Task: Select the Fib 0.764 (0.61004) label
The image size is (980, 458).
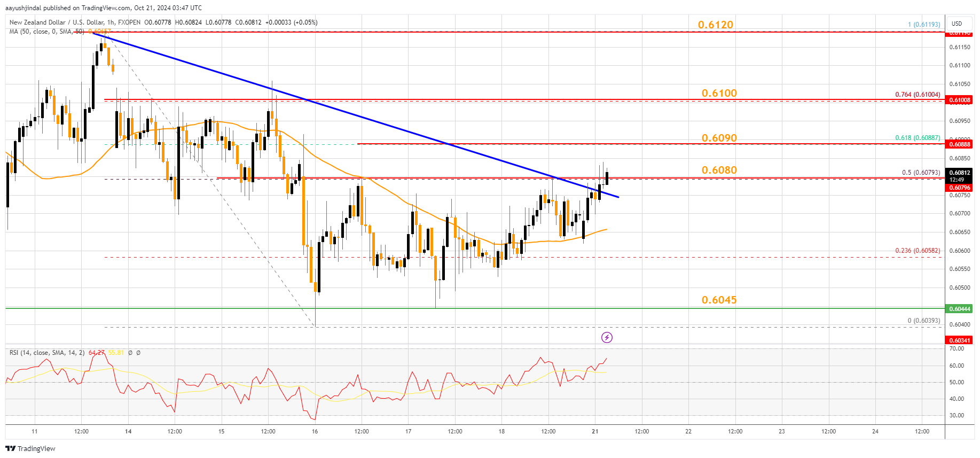Action: (918, 95)
